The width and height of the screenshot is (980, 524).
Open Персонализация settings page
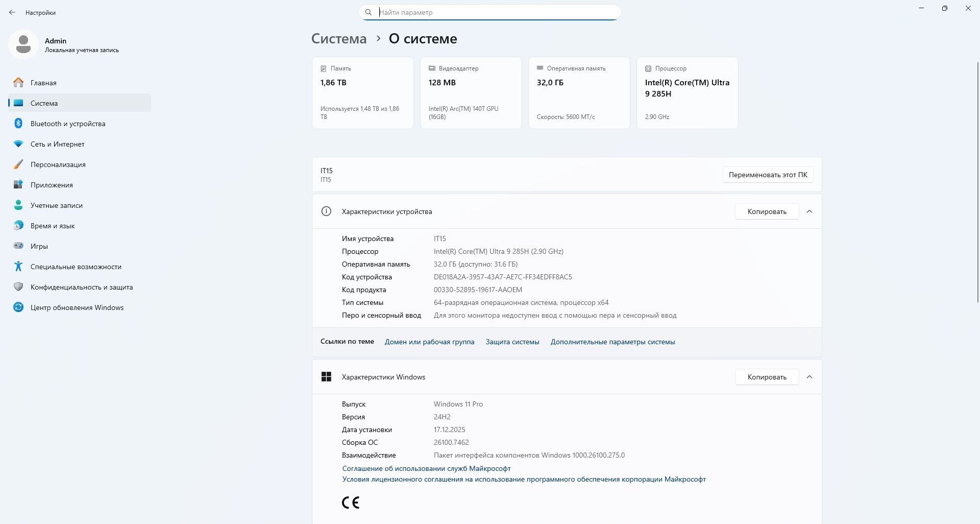click(x=80, y=164)
